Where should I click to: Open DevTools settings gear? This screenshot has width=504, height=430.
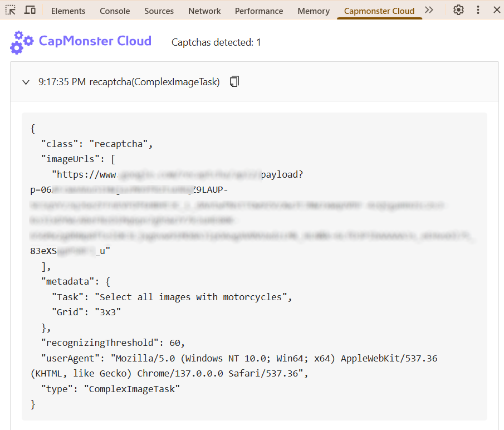coord(458,10)
